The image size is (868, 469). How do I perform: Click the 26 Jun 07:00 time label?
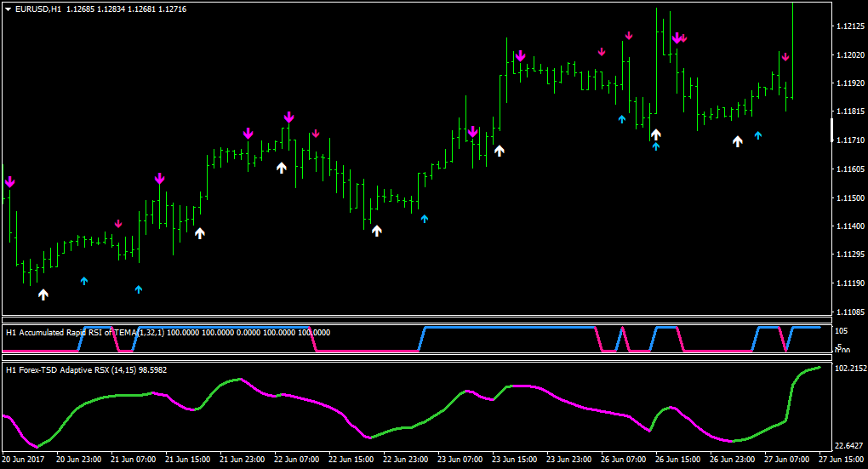tap(623, 459)
